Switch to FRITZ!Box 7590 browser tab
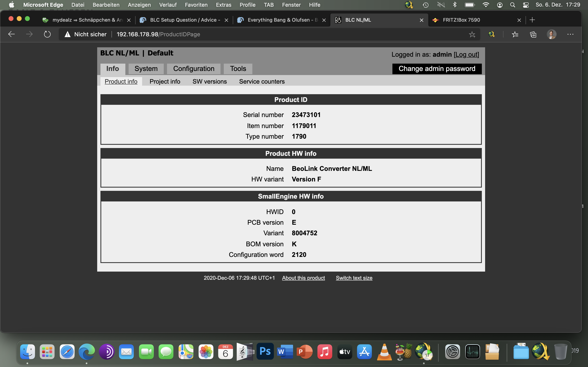This screenshot has height=367, width=588. coord(461,20)
